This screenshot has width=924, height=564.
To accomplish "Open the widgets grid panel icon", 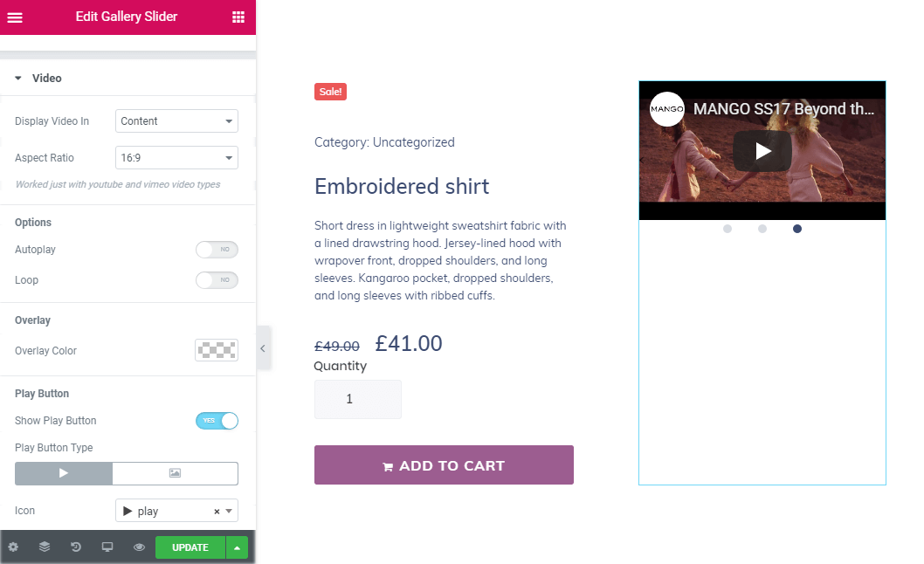I will [238, 17].
